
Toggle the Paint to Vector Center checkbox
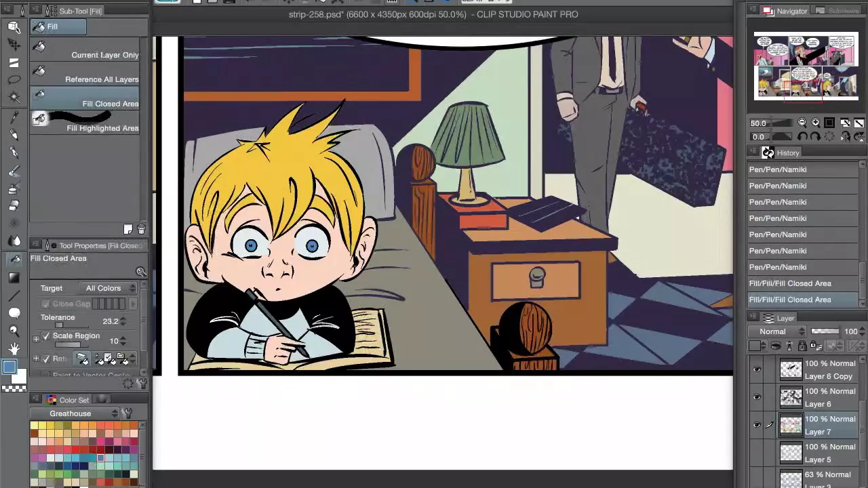coord(46,375)
